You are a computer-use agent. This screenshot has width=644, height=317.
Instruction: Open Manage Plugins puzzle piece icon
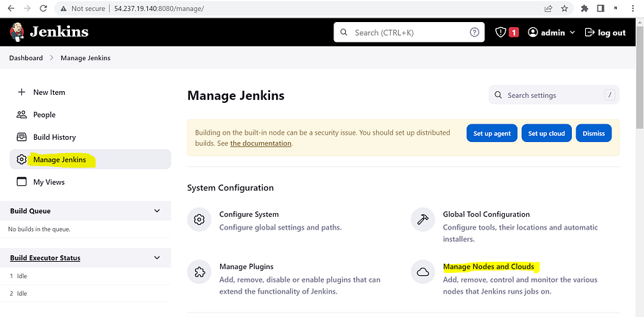coord(199,272)
